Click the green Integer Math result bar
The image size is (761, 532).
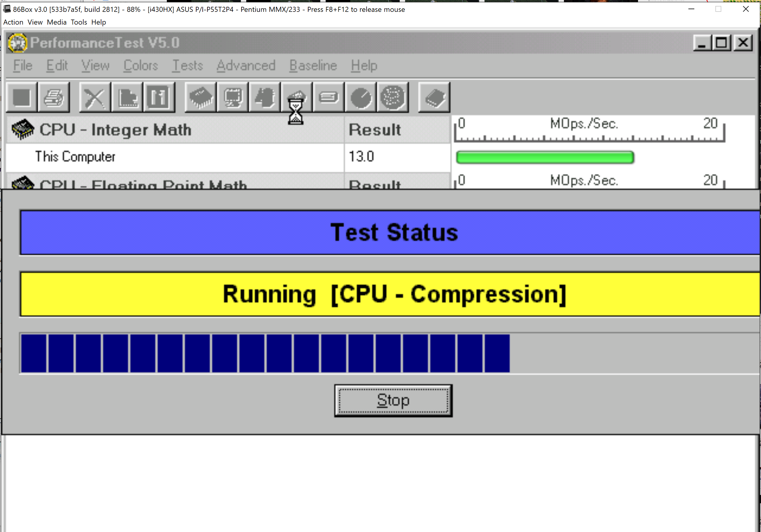click(x=545, y=157)
